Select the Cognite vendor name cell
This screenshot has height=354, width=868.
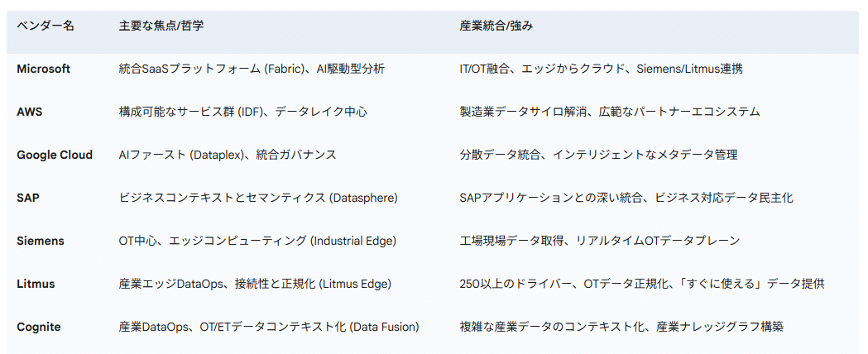[x=39, y=327]
